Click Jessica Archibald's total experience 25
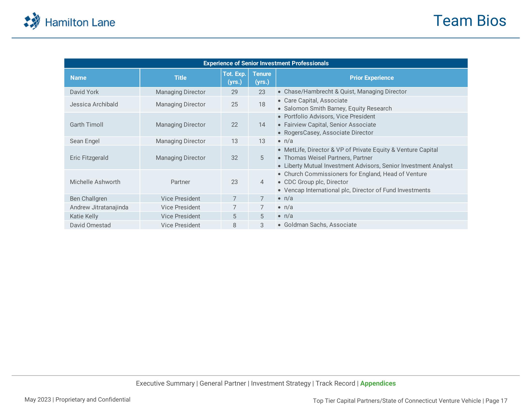This screenshot has height=411, width=532. pyautogui.click(x=234, y=104)
